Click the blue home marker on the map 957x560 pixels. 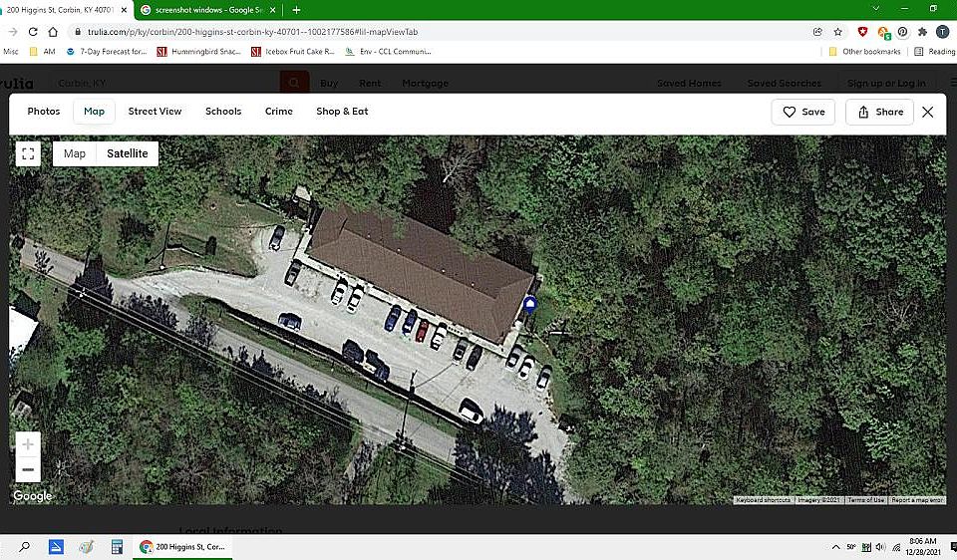(x=529, y=304)
